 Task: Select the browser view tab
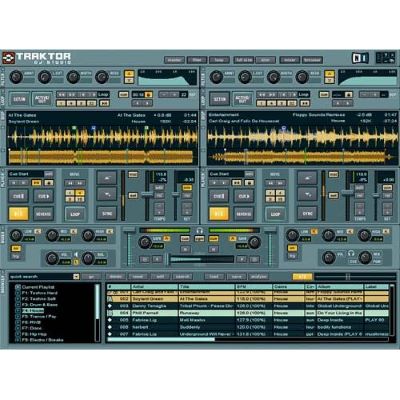point(312,60)
